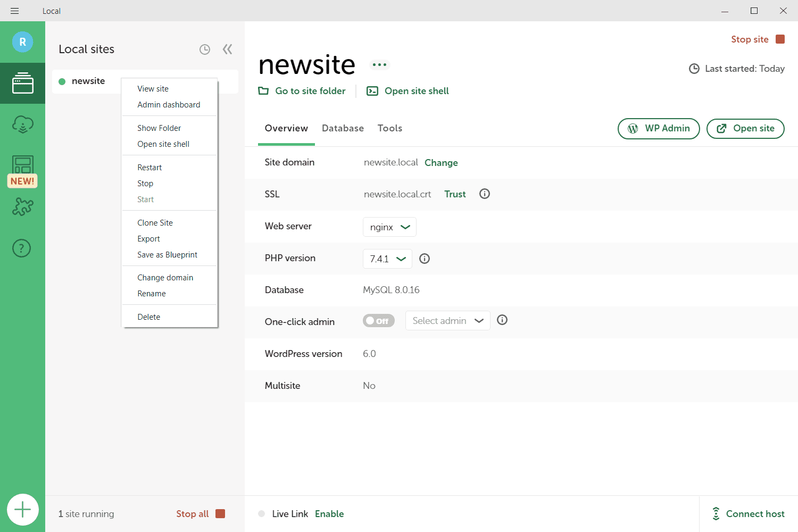This screenshot has height=532, width=798.
Task: Click the WordPress version 6.0 value
Action: pyautogui.click(x=369, y=354)
